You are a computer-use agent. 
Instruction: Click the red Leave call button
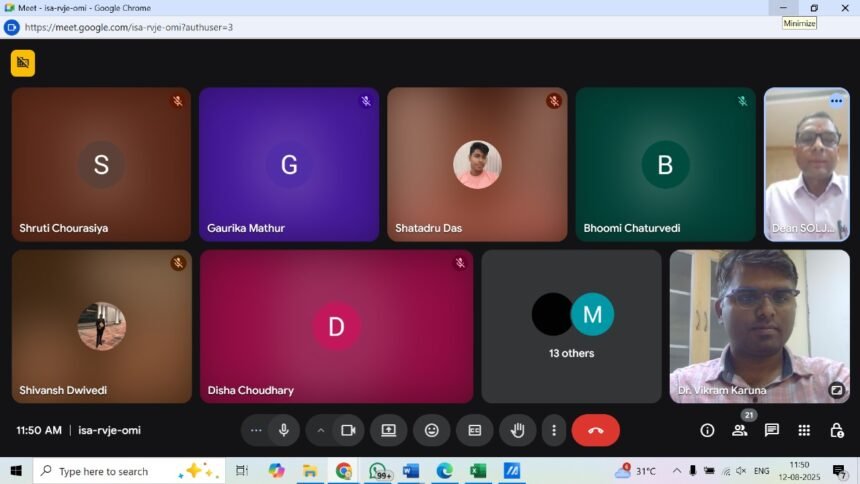[x=595, y=430]
